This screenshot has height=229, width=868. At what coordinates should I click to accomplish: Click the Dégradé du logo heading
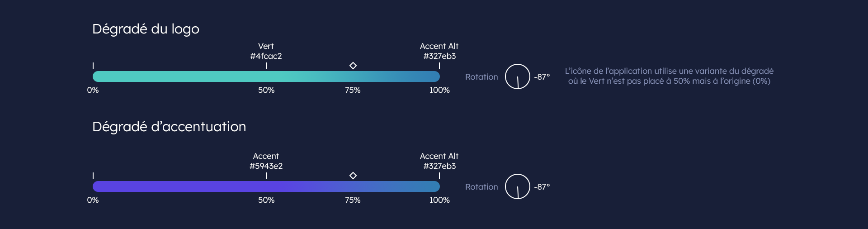pos(146,29)
